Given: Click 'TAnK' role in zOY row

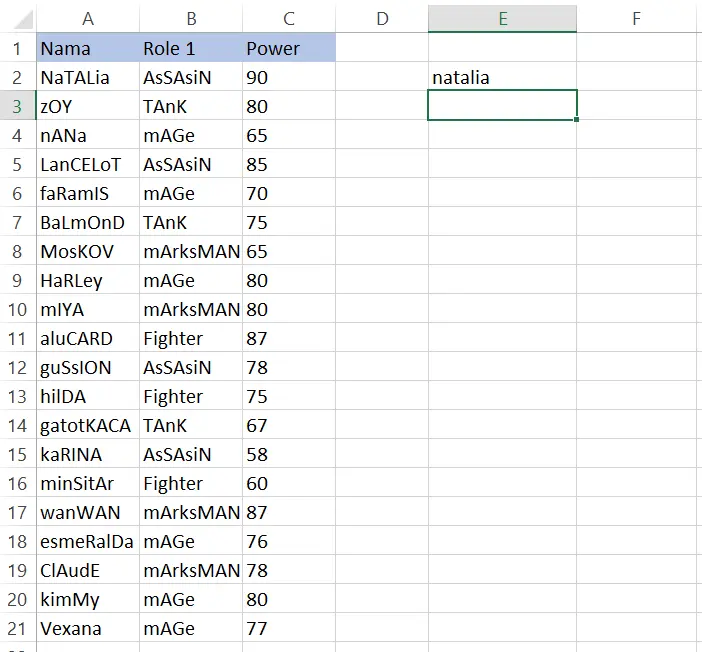Looking at the screenshot, I should (191, 106).
